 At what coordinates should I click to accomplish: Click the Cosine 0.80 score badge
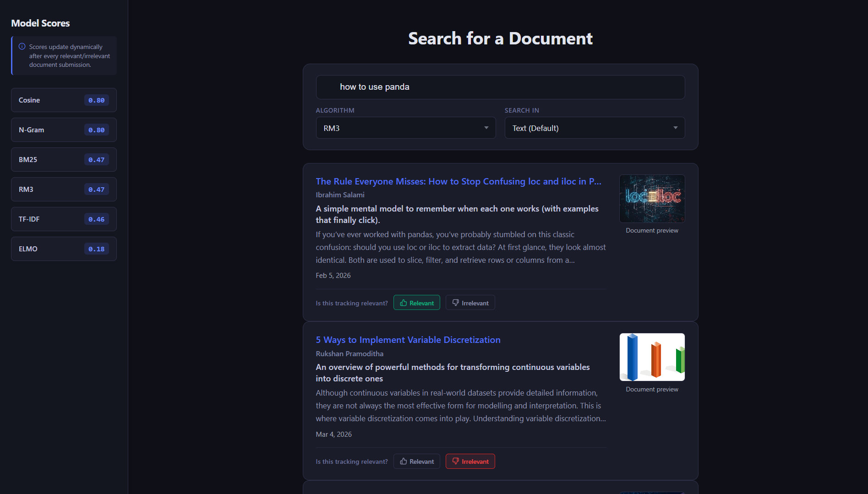[96, 100]
